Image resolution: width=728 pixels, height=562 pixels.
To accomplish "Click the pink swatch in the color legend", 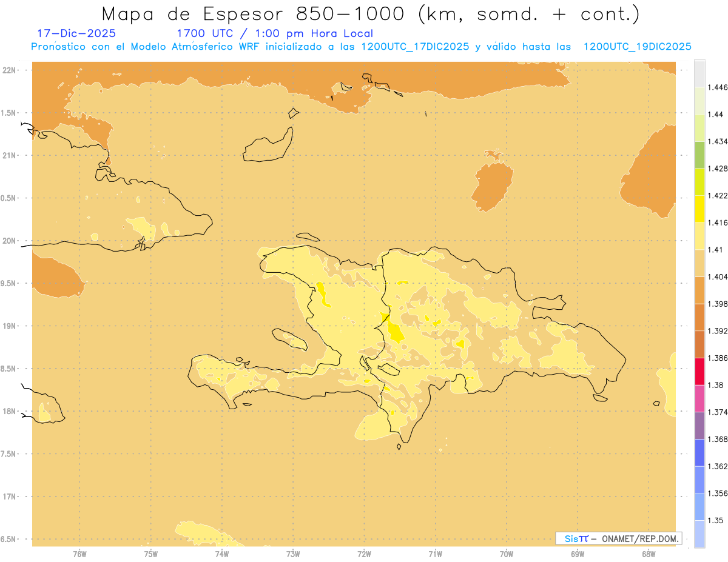I will click(x=699, y=398).
